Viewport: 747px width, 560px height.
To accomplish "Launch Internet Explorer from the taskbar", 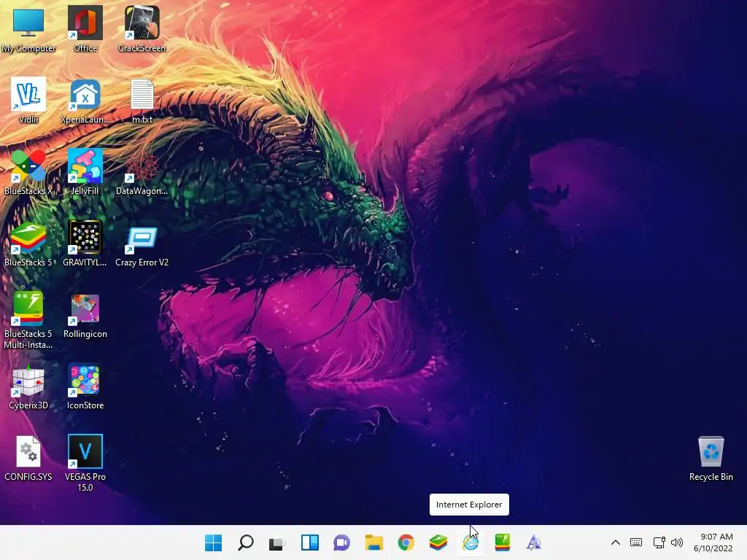I will click(x=471, y=542).
